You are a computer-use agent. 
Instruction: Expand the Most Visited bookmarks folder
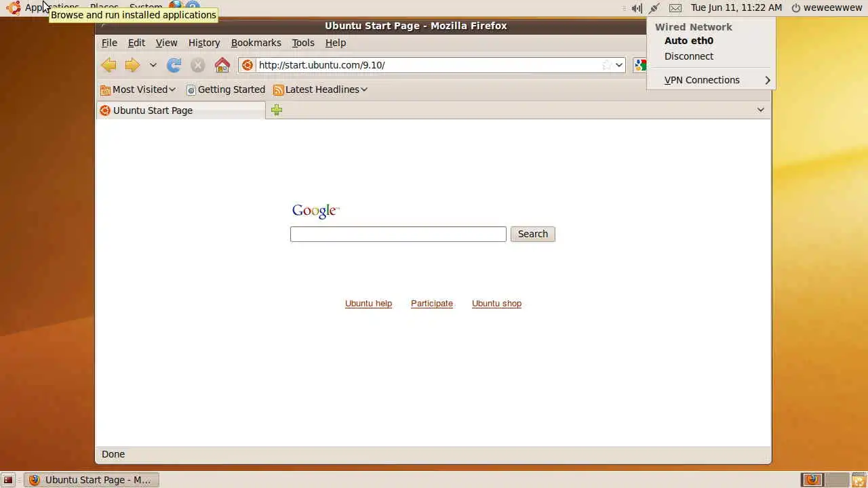coord(138,89)
